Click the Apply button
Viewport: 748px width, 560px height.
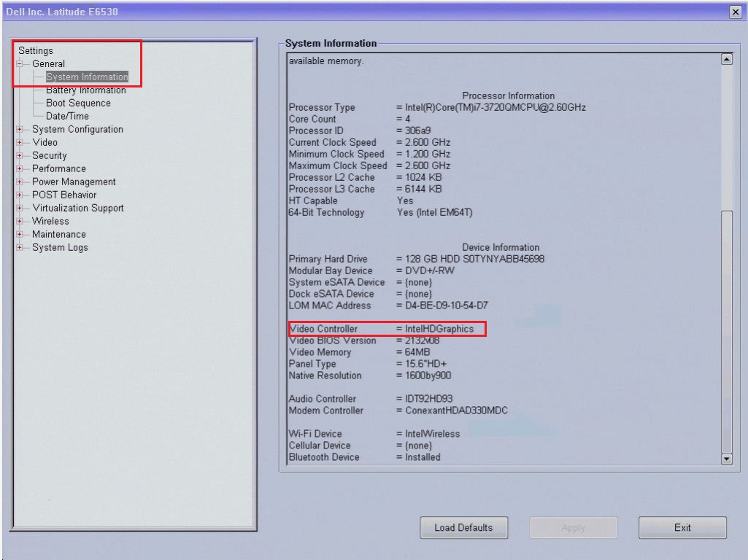[x=573, y=527]
